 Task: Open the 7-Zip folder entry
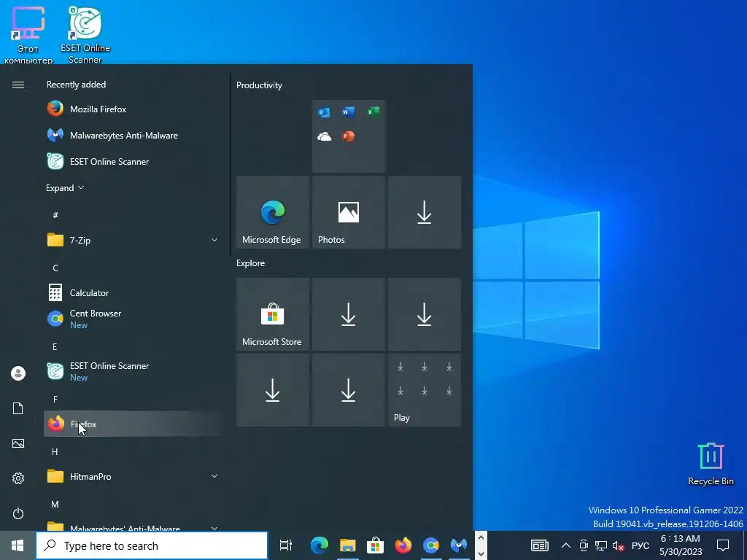(133, 240)
